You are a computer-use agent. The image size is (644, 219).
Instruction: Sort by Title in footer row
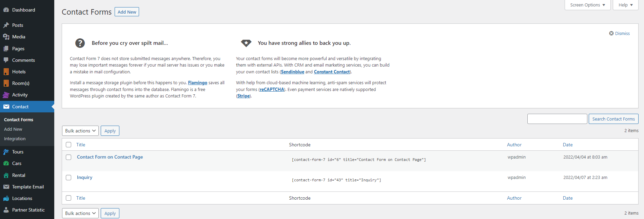pyautogui.click(x=81, y=198)
